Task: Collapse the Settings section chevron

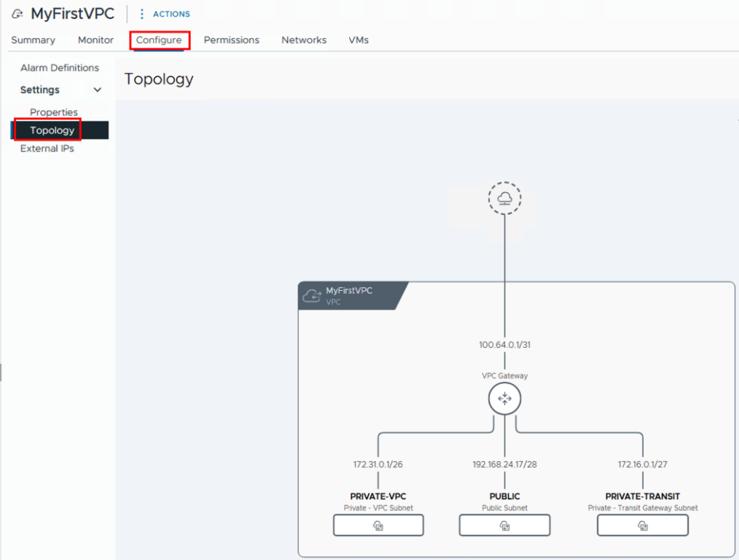Action: tap(97, 90)
